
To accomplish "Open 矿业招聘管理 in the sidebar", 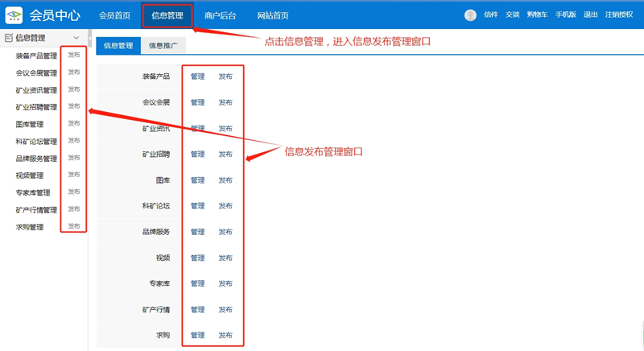I will coord(36,107).
